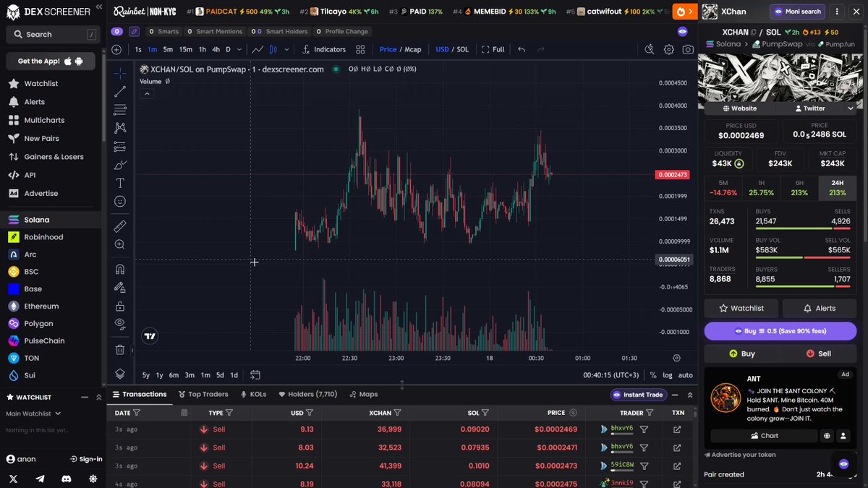Viewport: 868px width, 488px height.
Task: Add XChan to Watchlist button
Action: [x=741, y=308]
